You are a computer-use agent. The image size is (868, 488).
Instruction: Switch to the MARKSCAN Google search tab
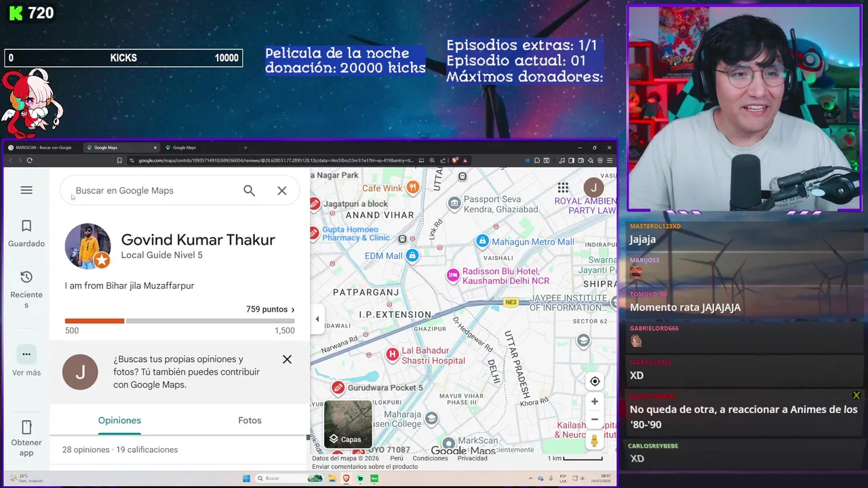(x=44, y=147)
